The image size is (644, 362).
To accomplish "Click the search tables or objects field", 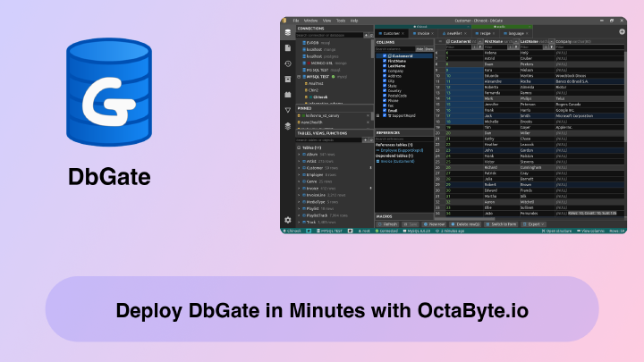I will (x=328, y=140).
